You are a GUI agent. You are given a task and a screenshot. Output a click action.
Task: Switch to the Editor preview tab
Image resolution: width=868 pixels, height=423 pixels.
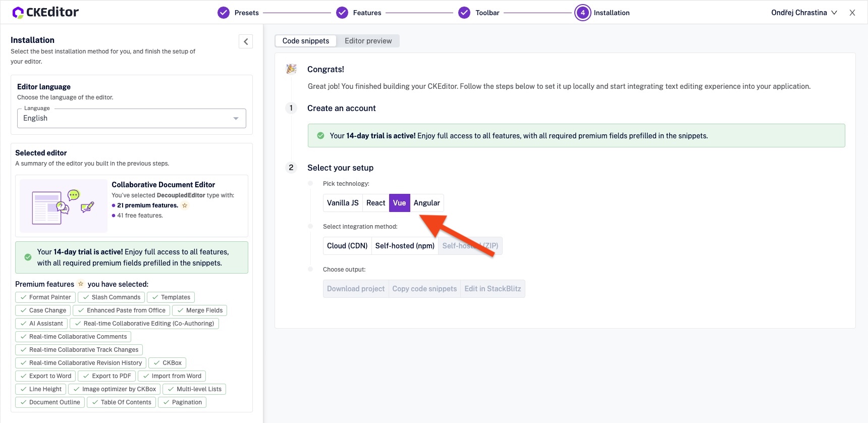(x=368, y=41)
